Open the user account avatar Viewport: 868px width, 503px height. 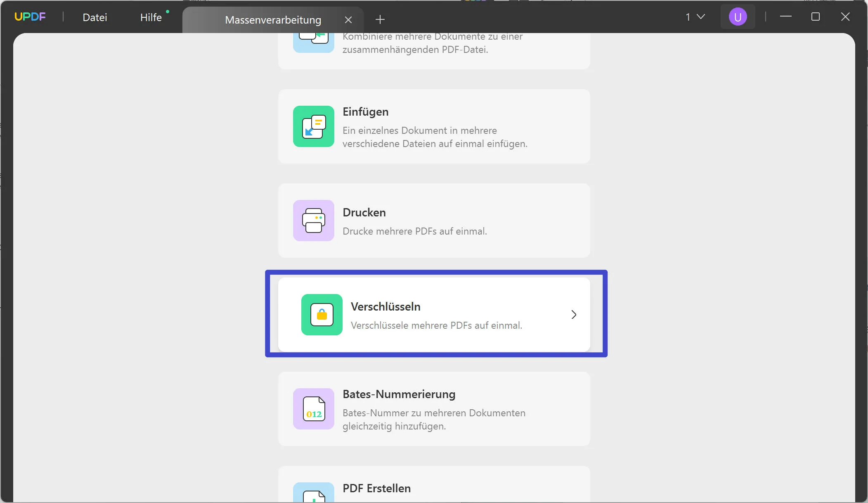pos(737,17)
